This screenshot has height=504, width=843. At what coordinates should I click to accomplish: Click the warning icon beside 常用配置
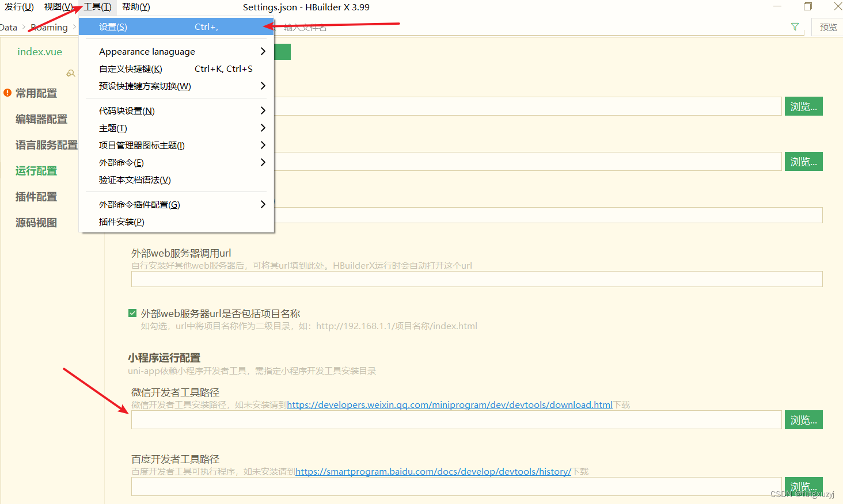7,93
